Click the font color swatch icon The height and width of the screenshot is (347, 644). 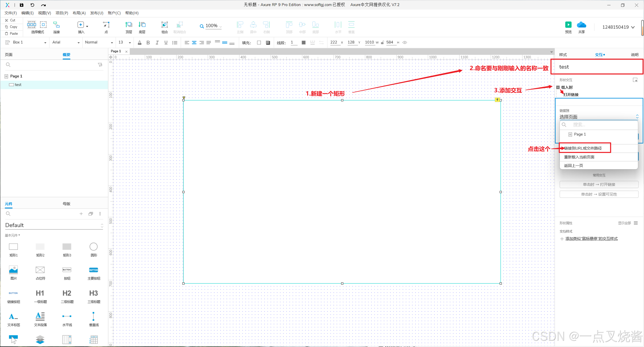tap(140, 42)
